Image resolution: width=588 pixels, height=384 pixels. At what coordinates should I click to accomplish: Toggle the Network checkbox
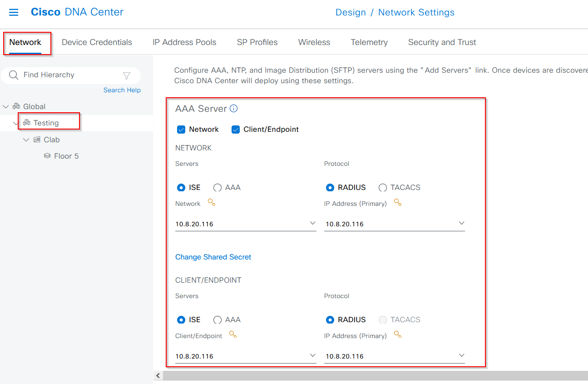click(x=181, y=130)
